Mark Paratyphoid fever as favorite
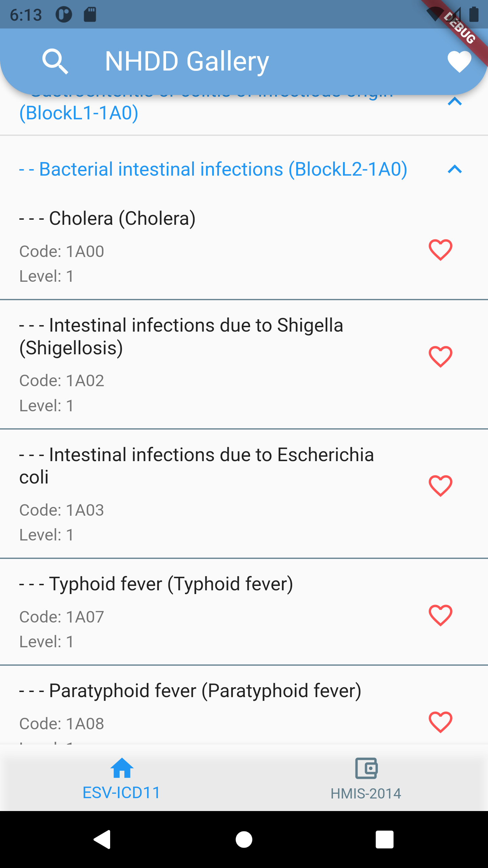The image size is (488, 868). tap(440, 722)
